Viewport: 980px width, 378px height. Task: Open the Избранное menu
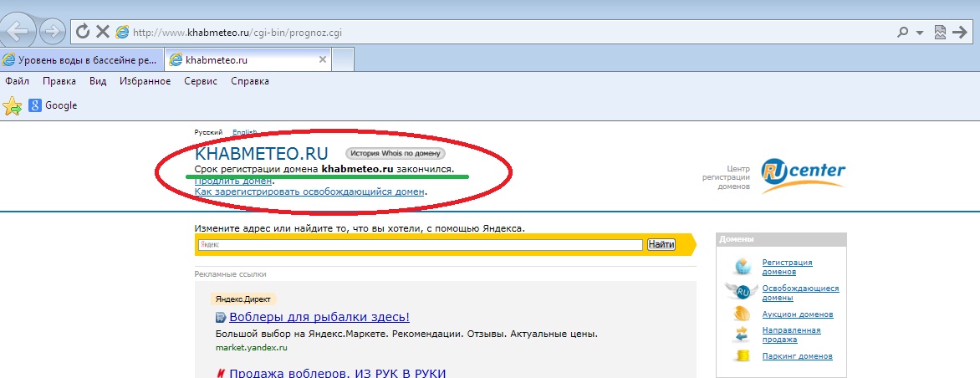[x=145, y=81]
